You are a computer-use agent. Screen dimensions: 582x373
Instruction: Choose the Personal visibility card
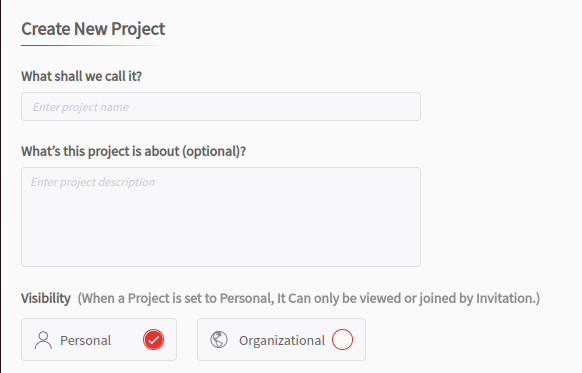(99, 339)
